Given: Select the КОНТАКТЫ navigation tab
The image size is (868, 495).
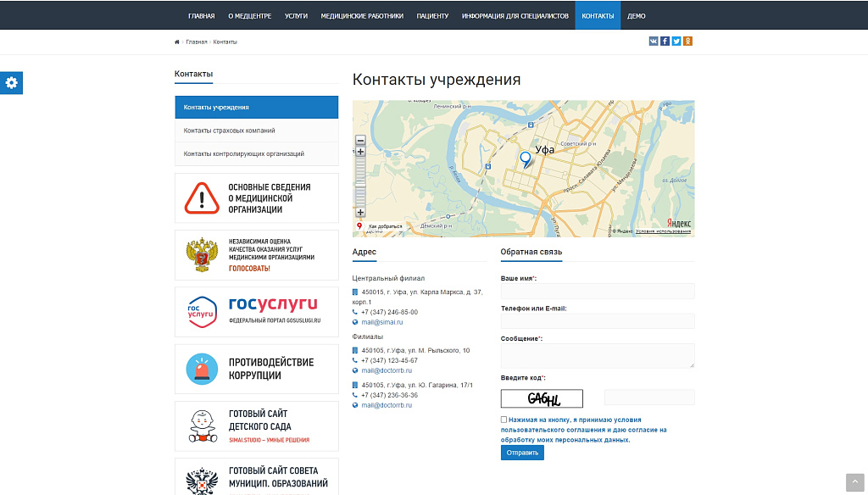Looking at the screenshot, I should tap(598, 15).
